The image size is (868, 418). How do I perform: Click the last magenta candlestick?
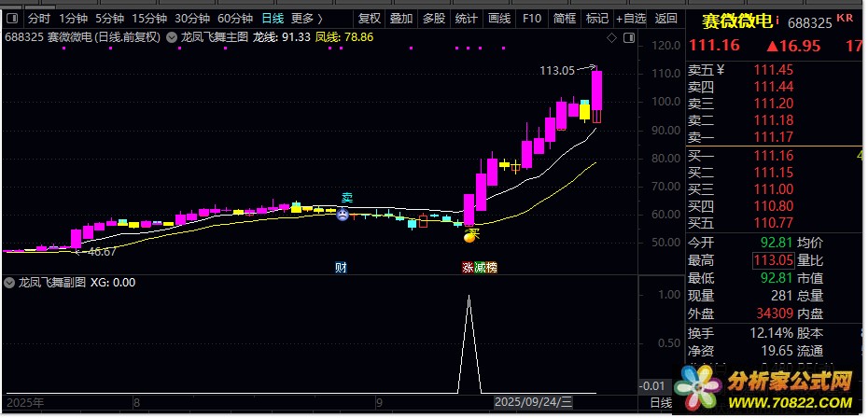point(596,91)
